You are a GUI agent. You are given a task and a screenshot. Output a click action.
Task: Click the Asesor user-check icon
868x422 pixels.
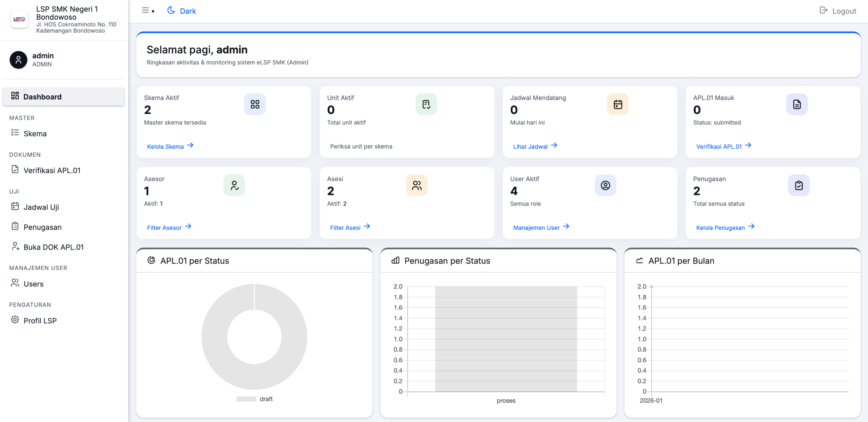234,185
